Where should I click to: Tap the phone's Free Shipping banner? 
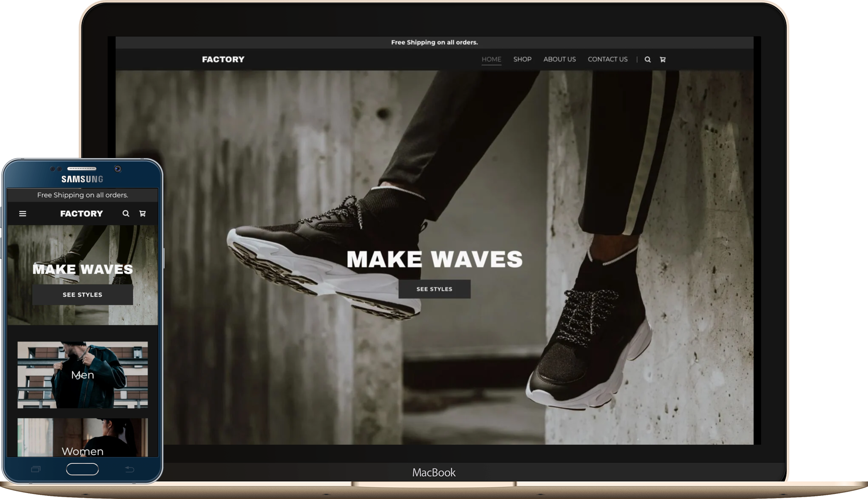coord(83,195)
